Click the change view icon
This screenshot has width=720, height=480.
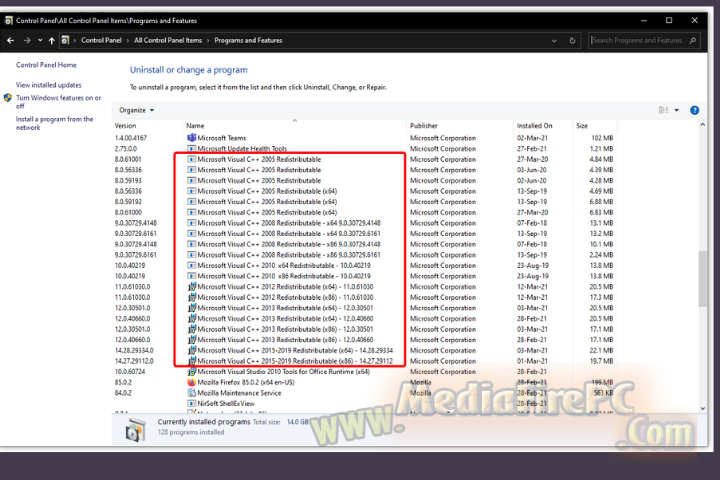tap(663, 110)
